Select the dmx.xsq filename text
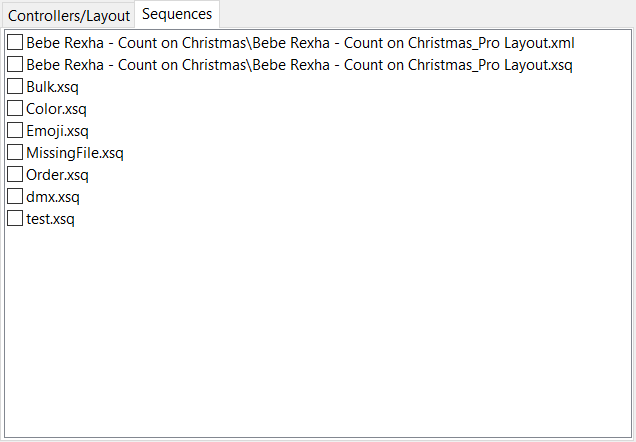The height and width of the screenshot is (442, 636). [53, 197]
